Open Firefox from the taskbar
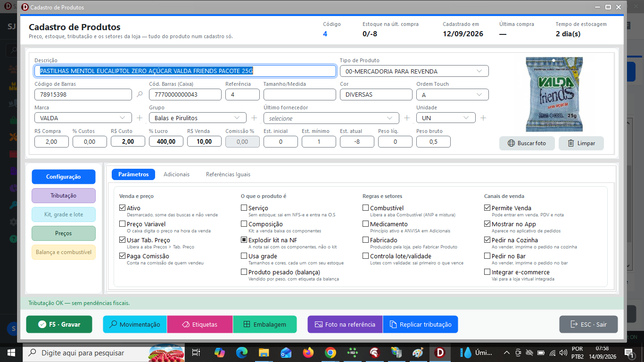The image size is (644, 362). coord(308,353)
